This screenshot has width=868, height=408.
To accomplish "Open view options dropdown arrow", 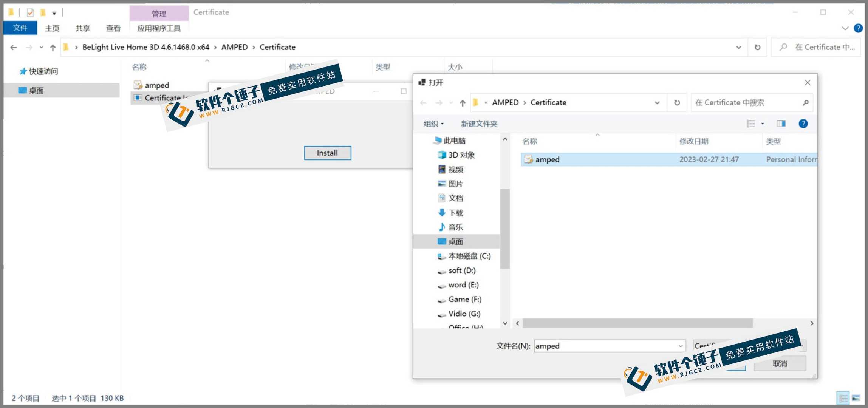I will point(763,124).
